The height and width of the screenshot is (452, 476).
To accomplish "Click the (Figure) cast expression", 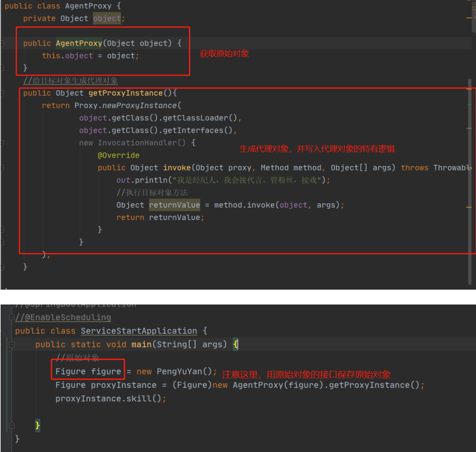I will [192, 385].
